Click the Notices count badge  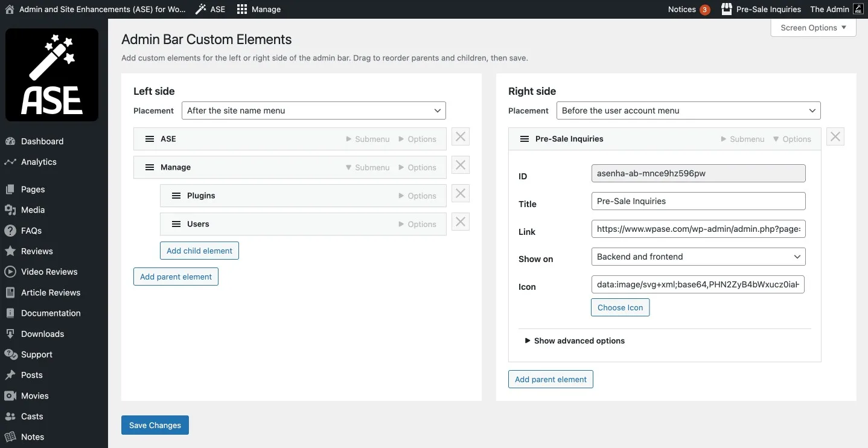(704, 10)
